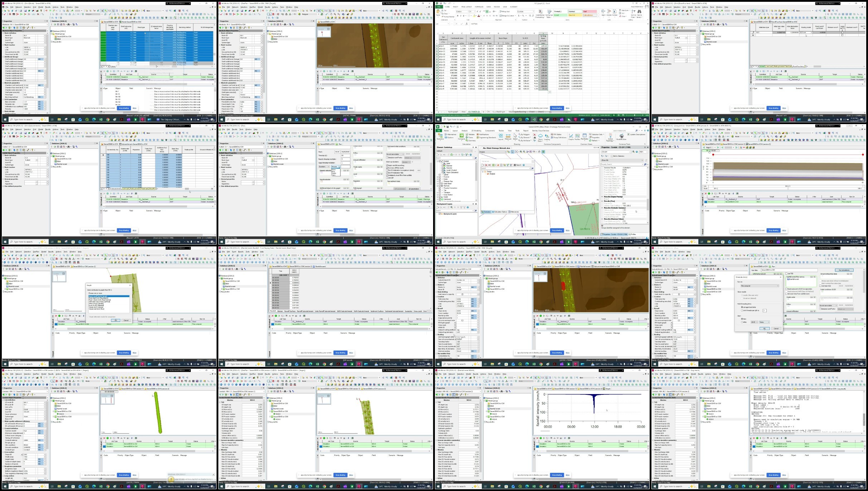
Task: Click the Zoom In icon above the SewerGEMS drawing
Action: (521, 152)
